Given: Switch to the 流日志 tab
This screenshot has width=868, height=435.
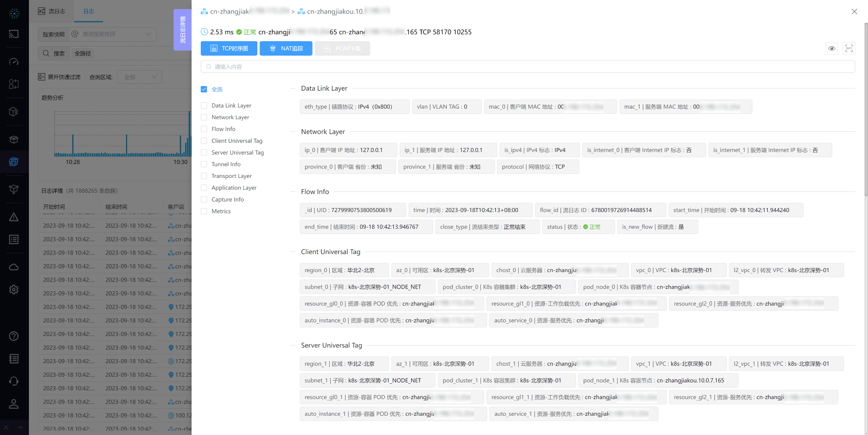Looking at the screenshot, I should [x=52, y=11].
